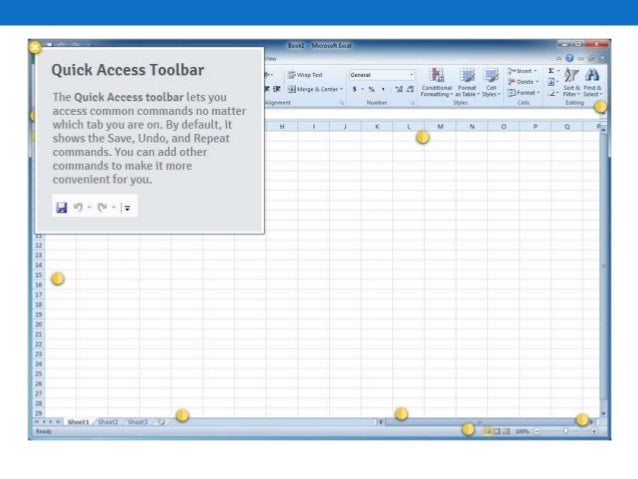This screenshot has width=638, height=479.
Task: Click the zoom slider handle
Action: point(566,431)
